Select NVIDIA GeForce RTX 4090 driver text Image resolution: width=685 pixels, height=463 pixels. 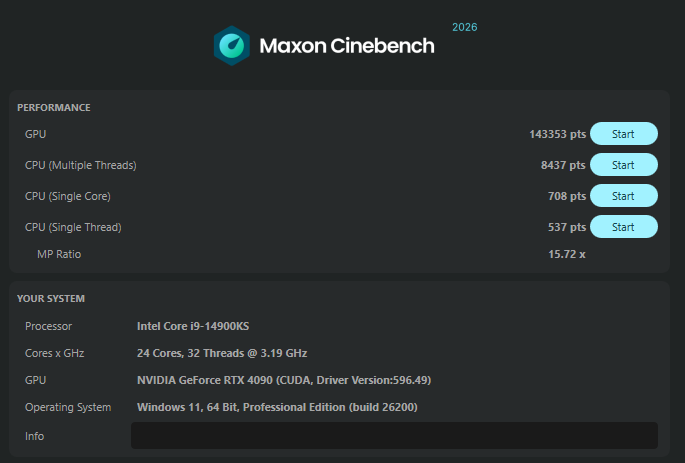(x=284, y=380)
